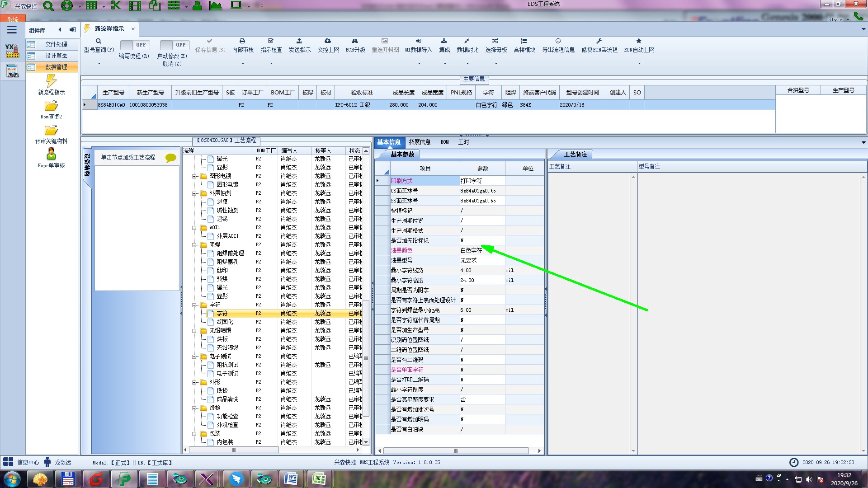The image size is (868, 488).
Task: Click the pin icon beside 组件库
Action: pos(72,30)
